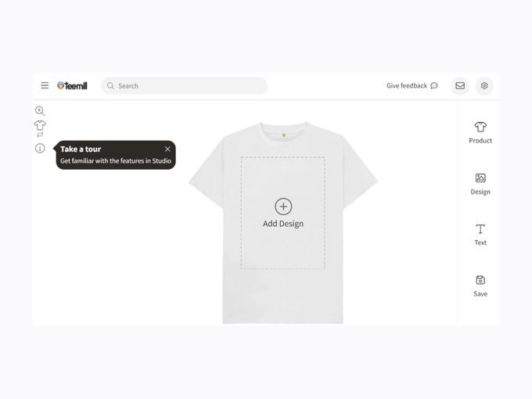Click the Product t-shirt icon
Screen dimensions: 532x399
pos(480,127)
